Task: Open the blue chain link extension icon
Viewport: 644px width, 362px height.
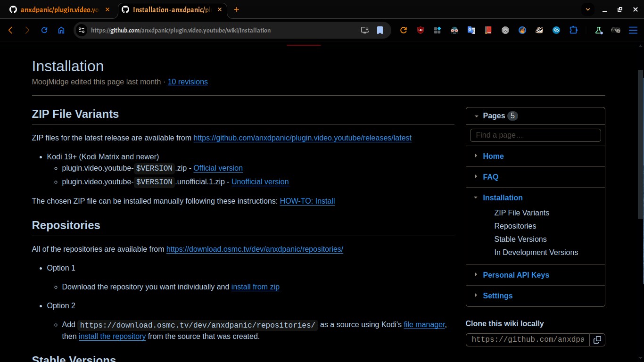Action: [556, 30]
